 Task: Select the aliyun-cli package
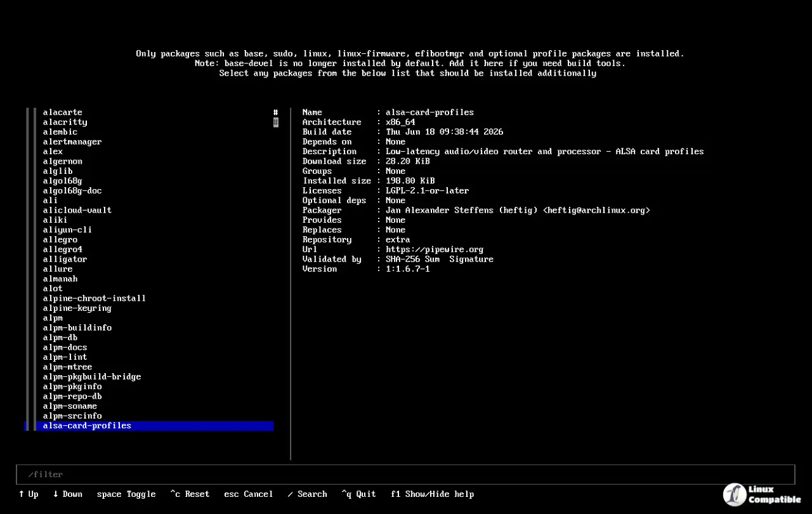[x=67, y=230]
